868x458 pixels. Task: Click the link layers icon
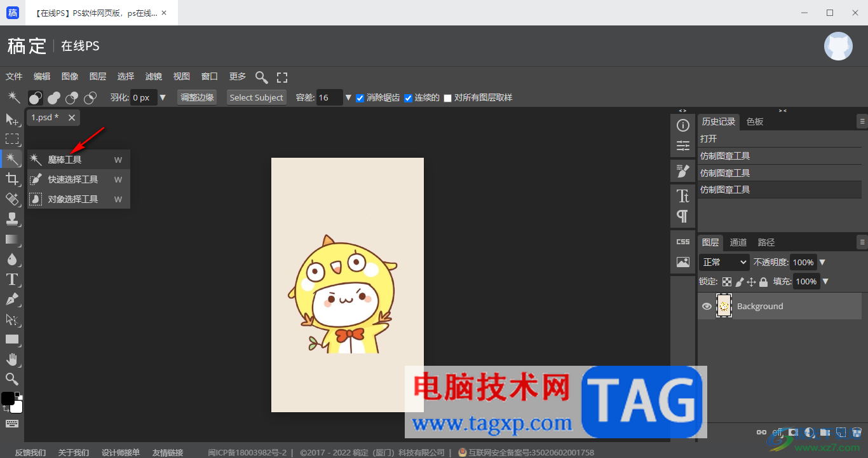point(761,433)
